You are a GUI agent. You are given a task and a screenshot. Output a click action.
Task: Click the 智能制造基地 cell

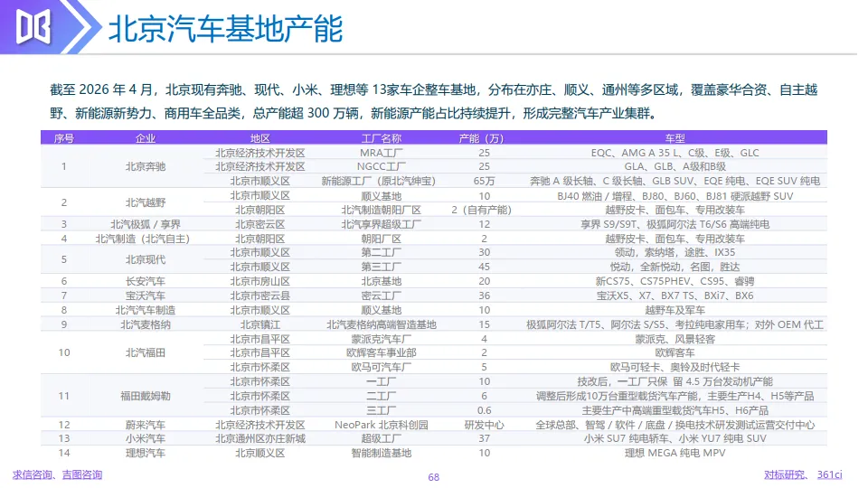pyautogui.click(x=381, y=453)
